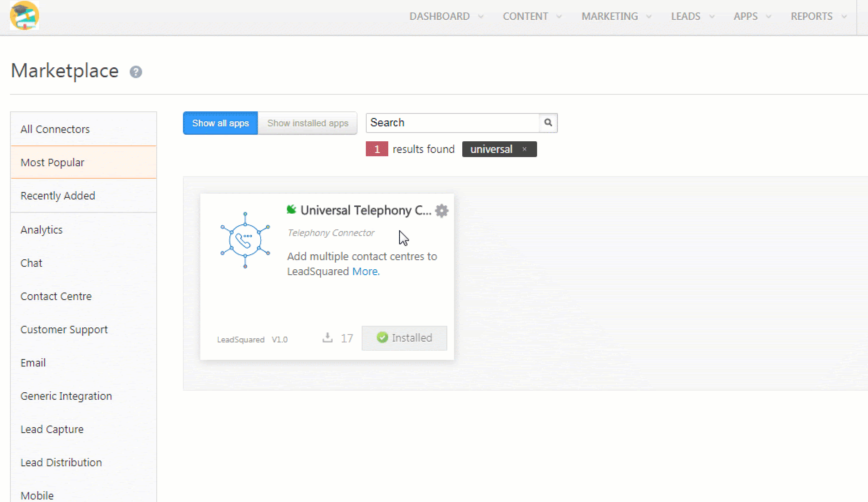Expand the Dashboard menu arrow

481,17
